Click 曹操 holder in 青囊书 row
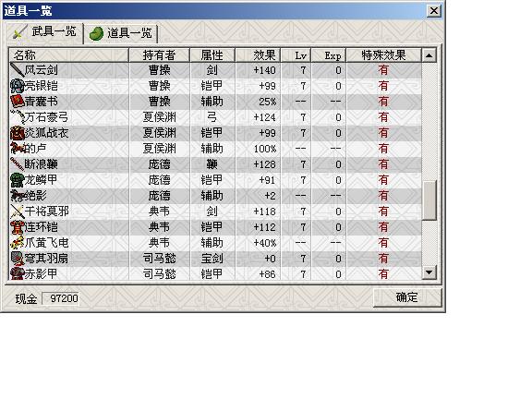 (x=159, y=102)
